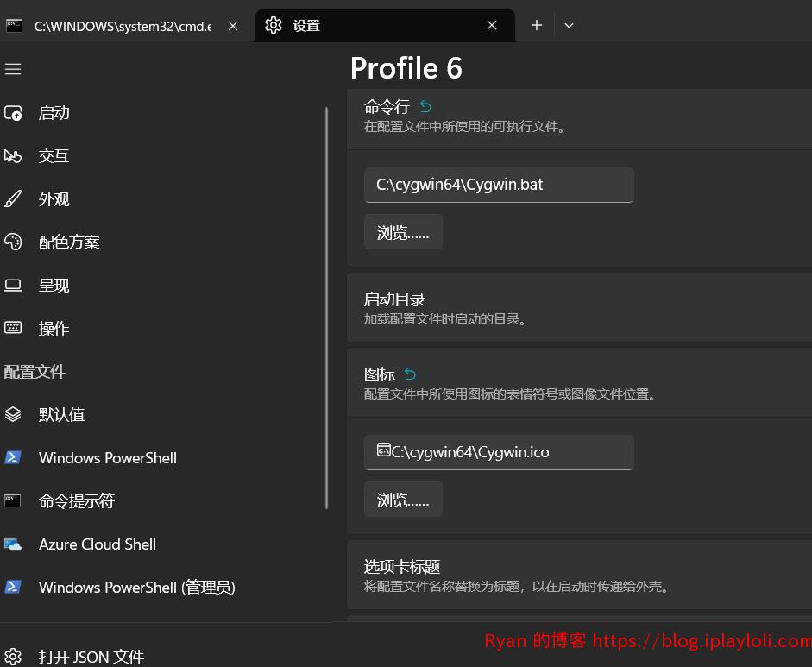This screenshot has height=667, width=812.
Task: Click the Appearance (外观) brush icon
Action: (13, 198)
